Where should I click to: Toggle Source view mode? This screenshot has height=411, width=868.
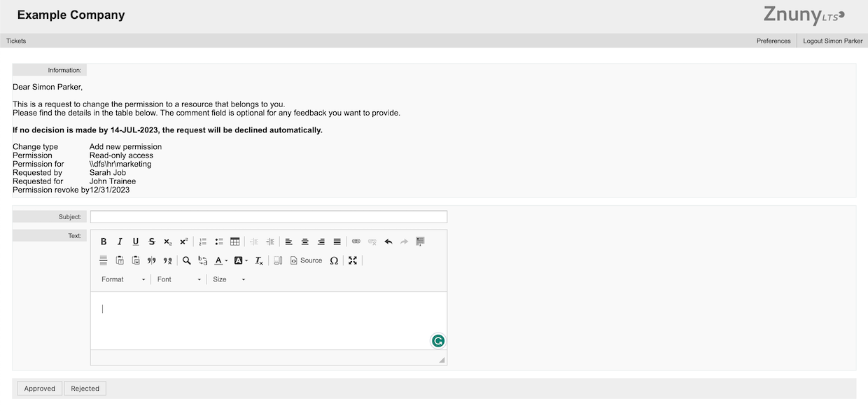307,260
